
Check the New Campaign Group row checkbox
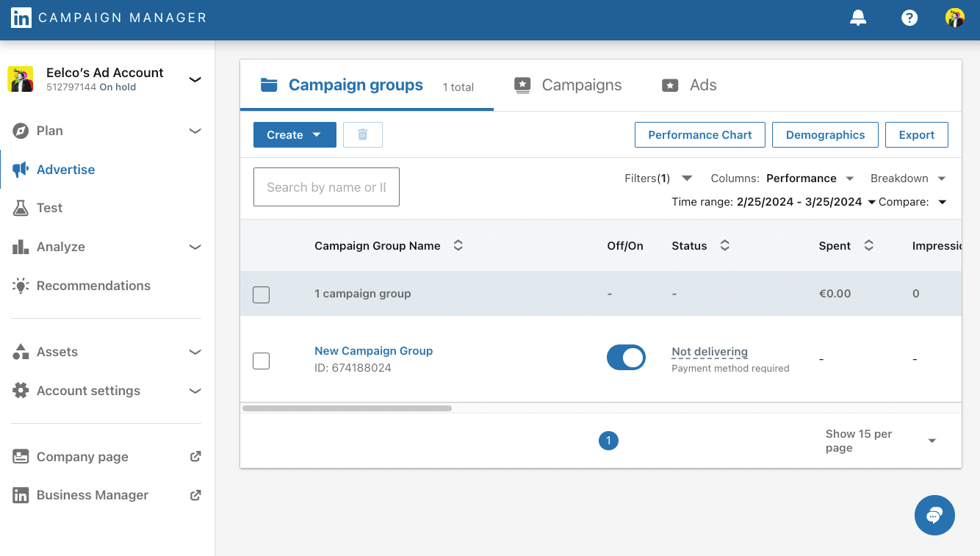click(x=261, y=361)
